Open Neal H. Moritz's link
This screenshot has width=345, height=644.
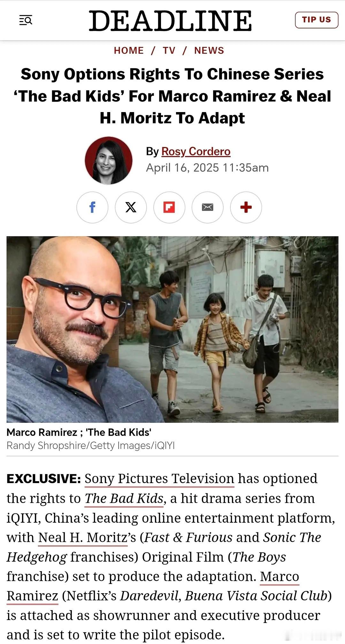(x=83, y=537)
